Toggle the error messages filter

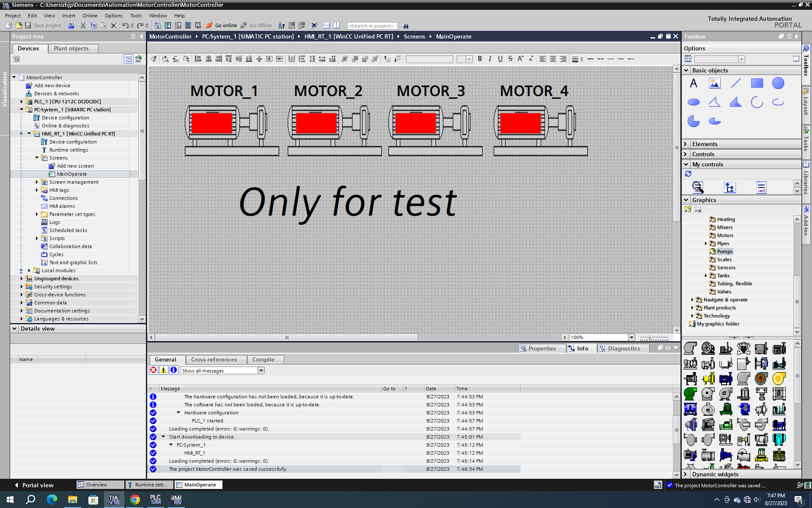click(x=153, y=370)
